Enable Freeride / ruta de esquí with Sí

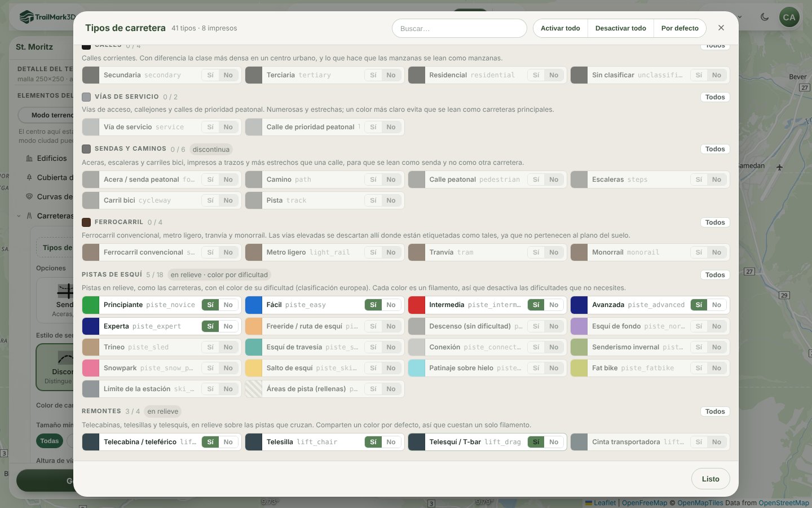[x=373, y=326]
